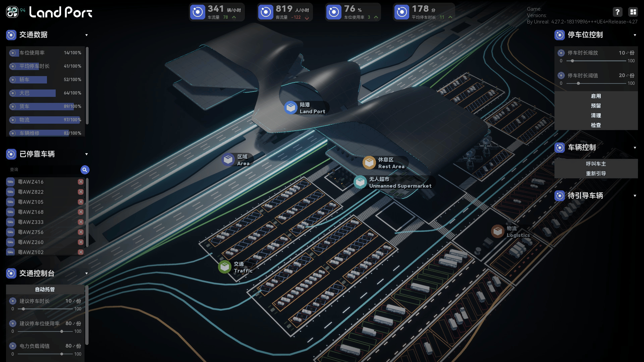Expand the 待引导车辆 panel arrow
Screen dimensions: 644x362
(635, 196)
